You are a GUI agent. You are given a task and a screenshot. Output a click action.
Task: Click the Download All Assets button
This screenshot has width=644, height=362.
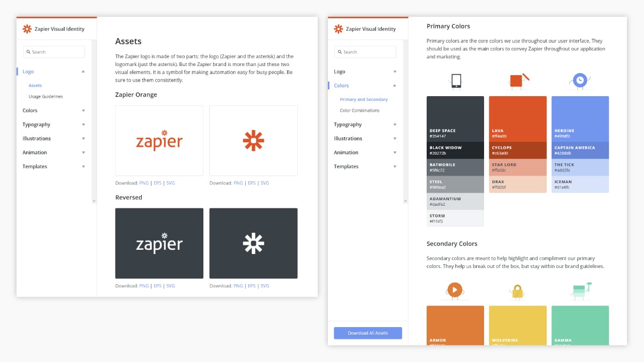coord(368,333)
